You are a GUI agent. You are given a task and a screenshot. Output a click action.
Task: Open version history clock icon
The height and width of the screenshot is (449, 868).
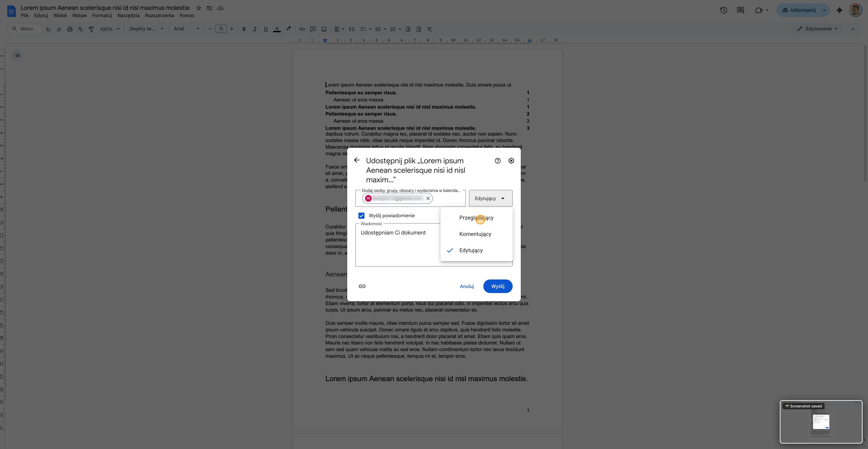tap(723, 10)
